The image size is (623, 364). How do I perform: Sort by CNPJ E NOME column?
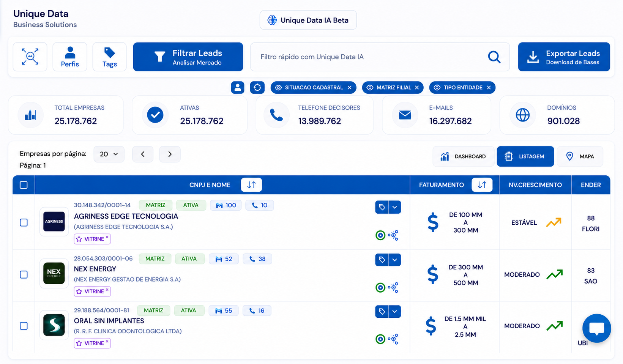251,185
